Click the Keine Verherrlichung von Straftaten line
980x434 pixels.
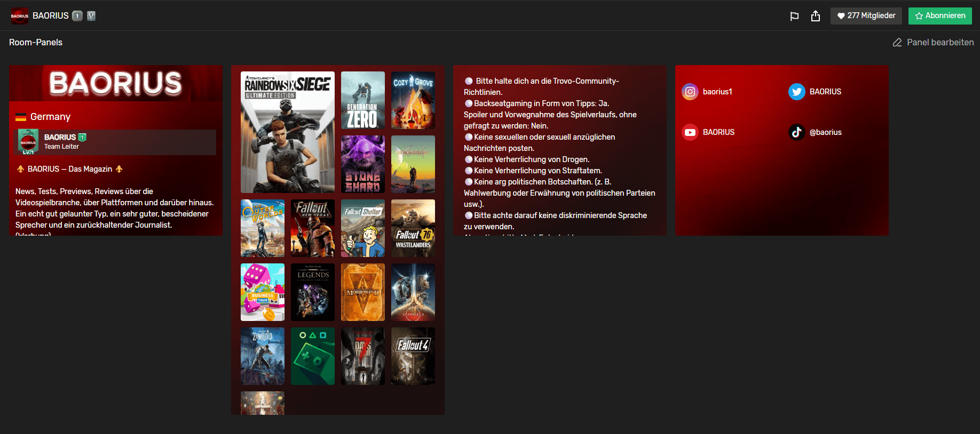click(x=534, y=171)
